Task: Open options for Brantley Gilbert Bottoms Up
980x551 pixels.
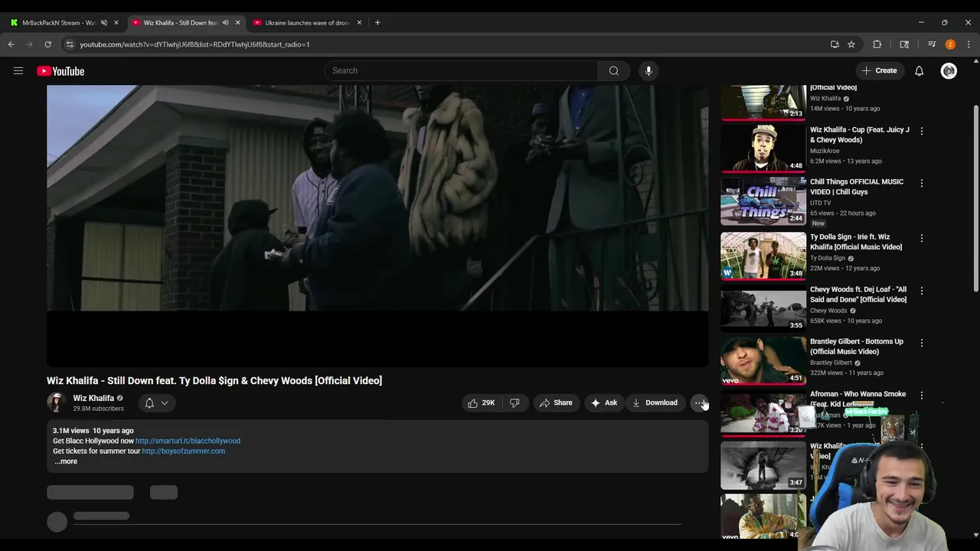Action: (x=922, y=343)
